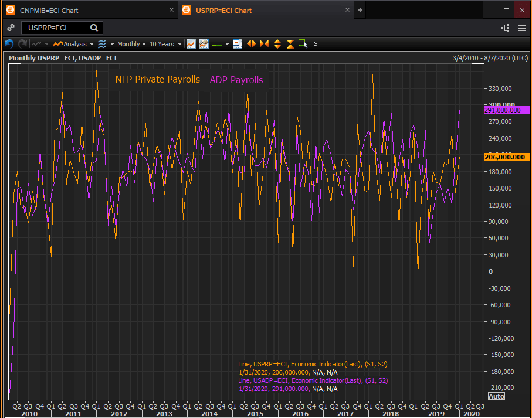Click the horizontal compress arrows icon
Screen dimensions: 532x418
264,44
